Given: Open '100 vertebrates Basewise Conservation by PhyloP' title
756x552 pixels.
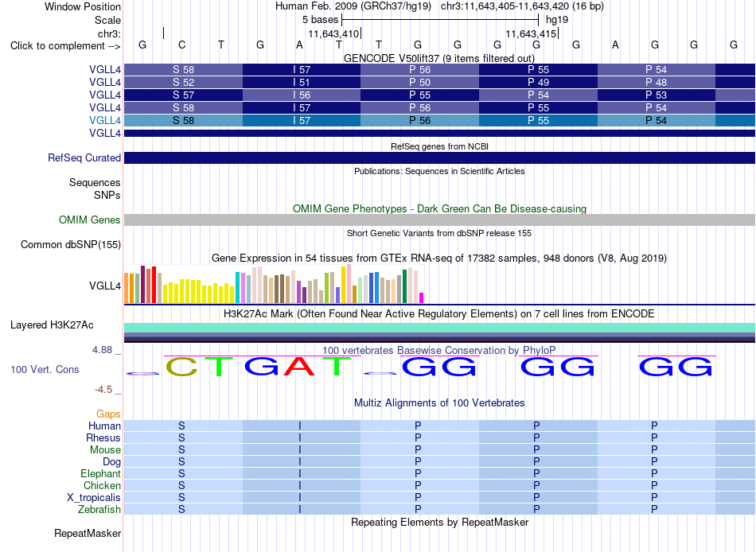Looking at the screenshot, I should (439, 351).
